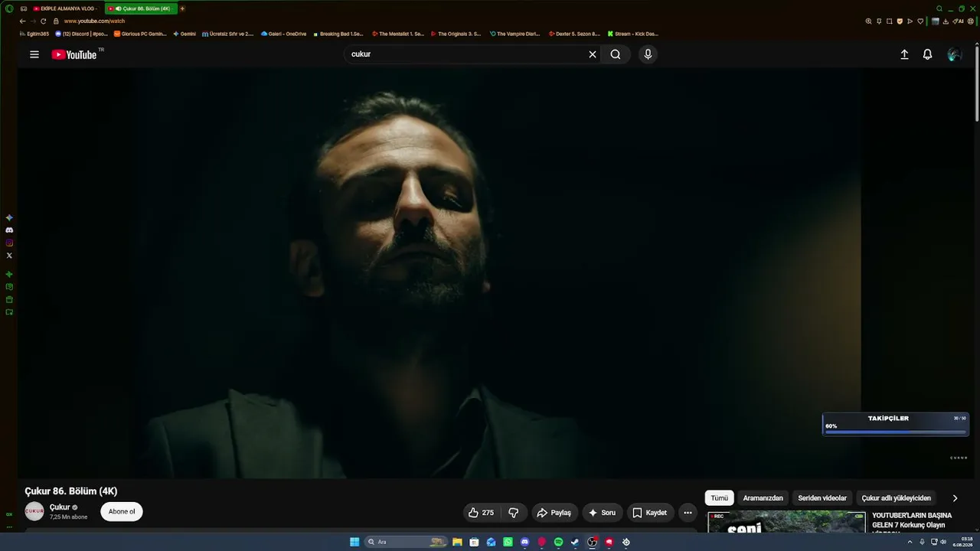This screenshot has width=980, height=551.
Task: Click the heart icon in browser toolbar
Action: tap(920, 21)
